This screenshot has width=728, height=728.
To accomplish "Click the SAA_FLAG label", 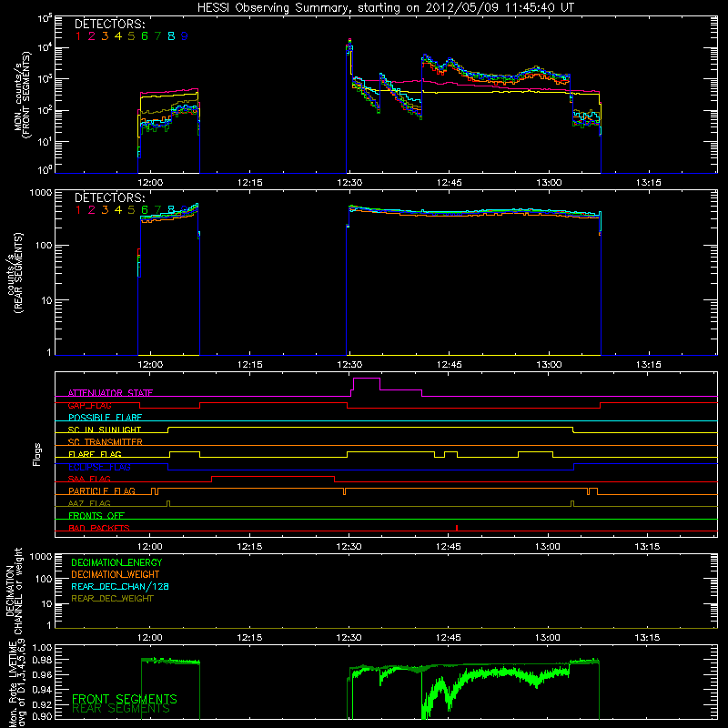I will coord(89,479).
